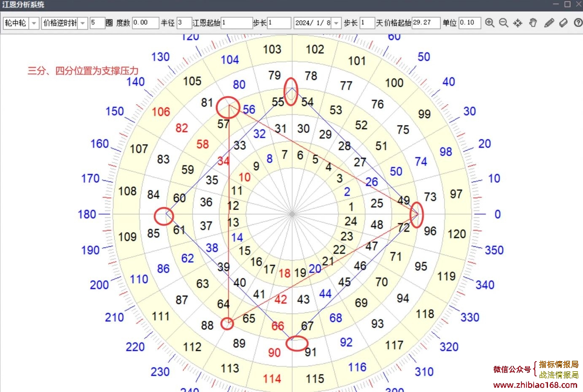
Task: Click wheel number 115
Action: coord(315,379)
